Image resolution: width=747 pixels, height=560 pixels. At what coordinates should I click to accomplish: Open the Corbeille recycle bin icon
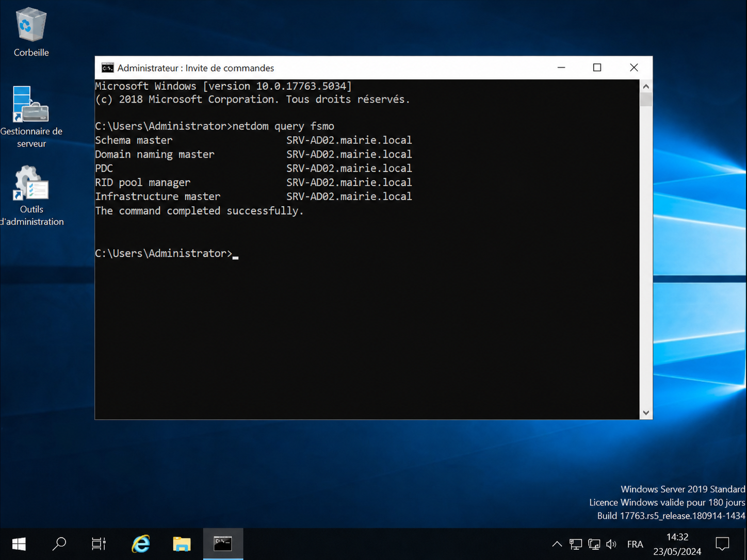[31, 32]
